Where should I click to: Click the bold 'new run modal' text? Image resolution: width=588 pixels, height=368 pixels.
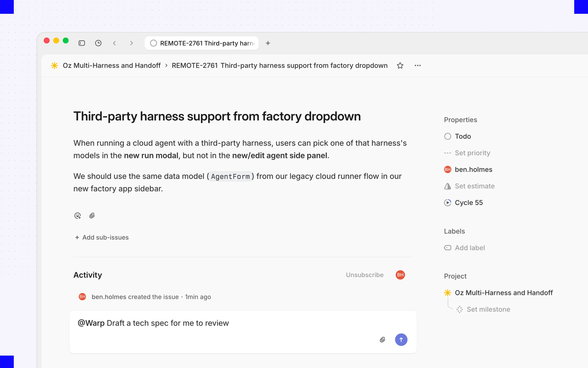coord(151,156)
